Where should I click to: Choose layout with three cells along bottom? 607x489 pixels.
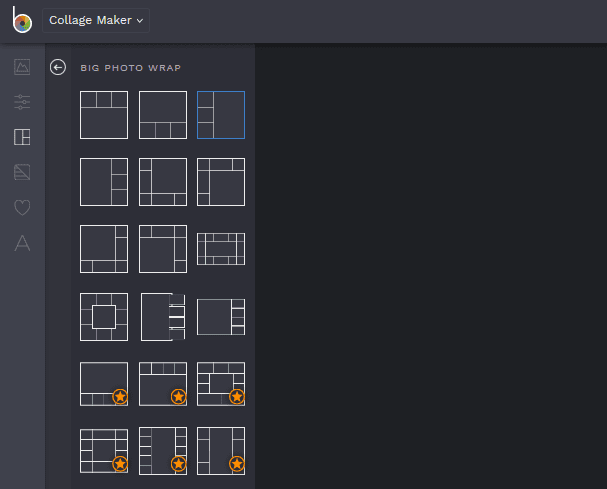[163, 115]
